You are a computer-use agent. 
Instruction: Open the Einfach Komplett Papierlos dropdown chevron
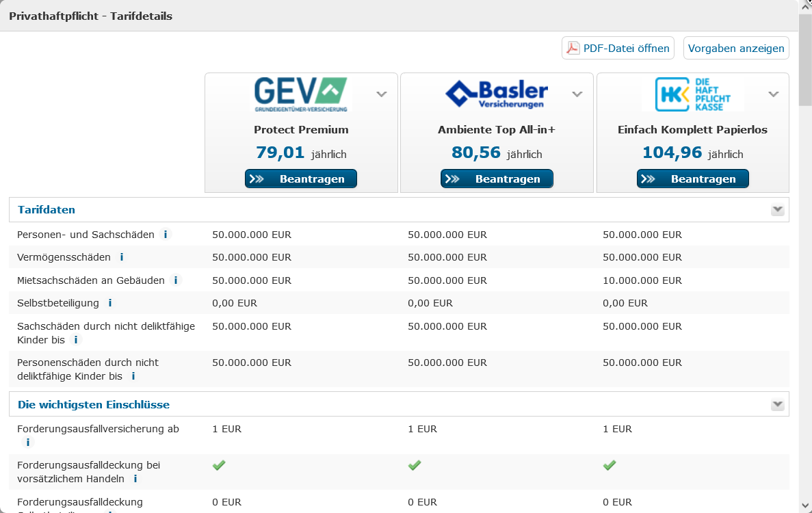point(774,94)
